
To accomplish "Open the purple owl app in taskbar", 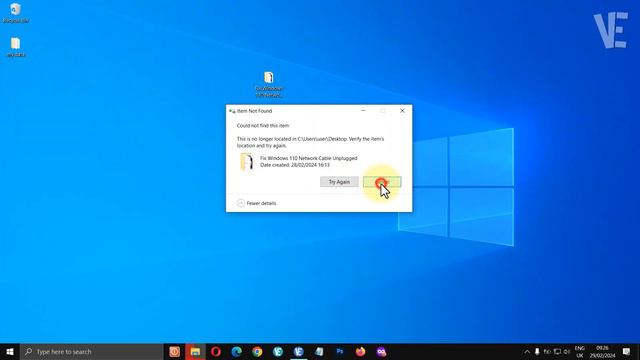I will point(381,352).
